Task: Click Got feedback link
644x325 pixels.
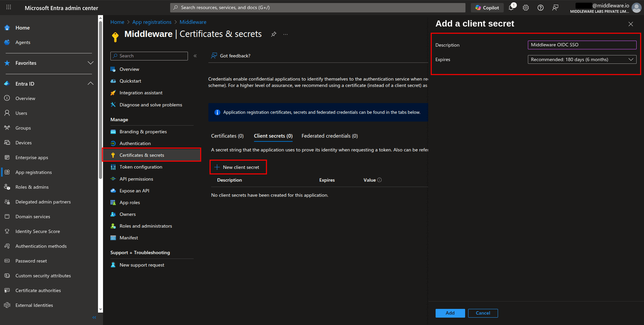Action: 235,56
